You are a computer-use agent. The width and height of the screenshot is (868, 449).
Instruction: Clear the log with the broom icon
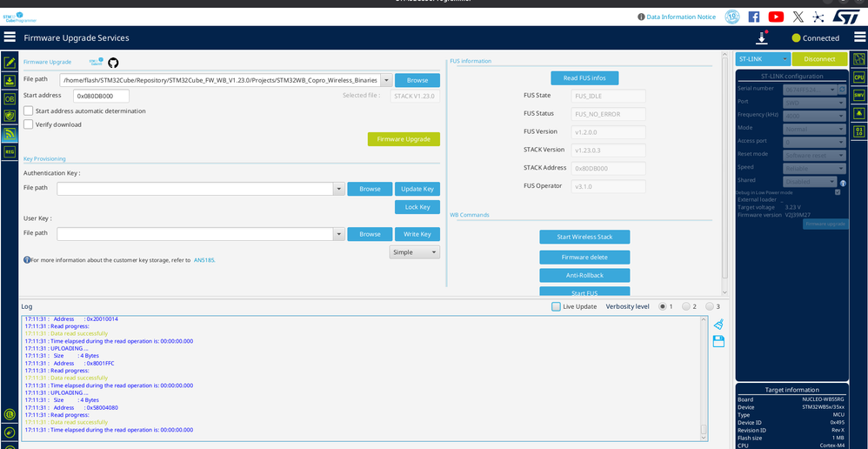[718, 325]
